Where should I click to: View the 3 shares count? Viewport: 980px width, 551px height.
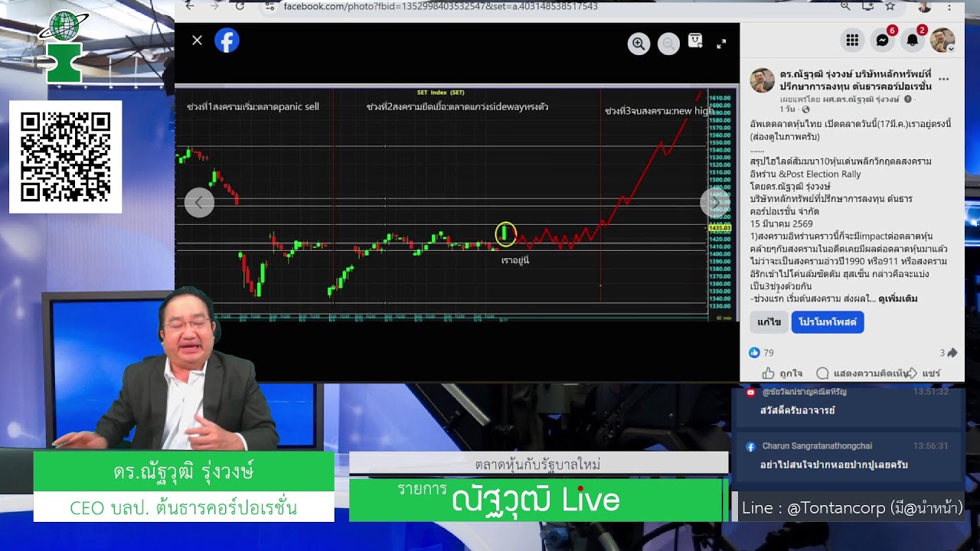949,353
